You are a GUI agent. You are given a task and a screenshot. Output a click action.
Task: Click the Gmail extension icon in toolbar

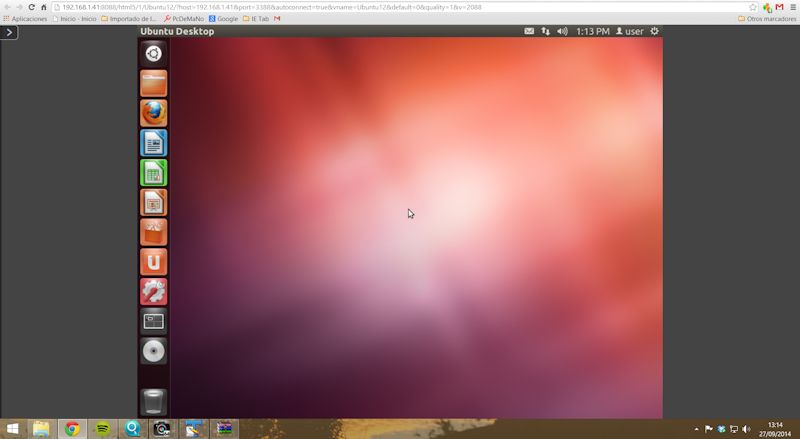pos(779,7)
